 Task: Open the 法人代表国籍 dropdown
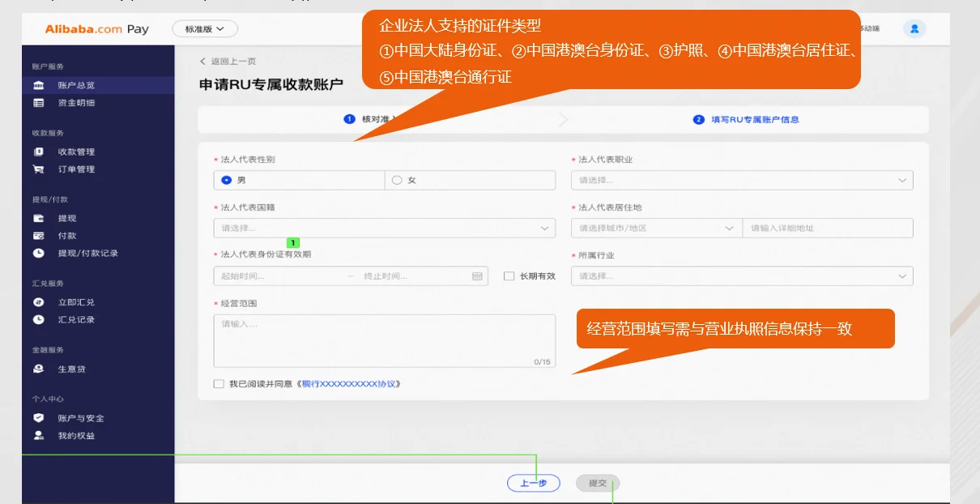tap(384, 229)
